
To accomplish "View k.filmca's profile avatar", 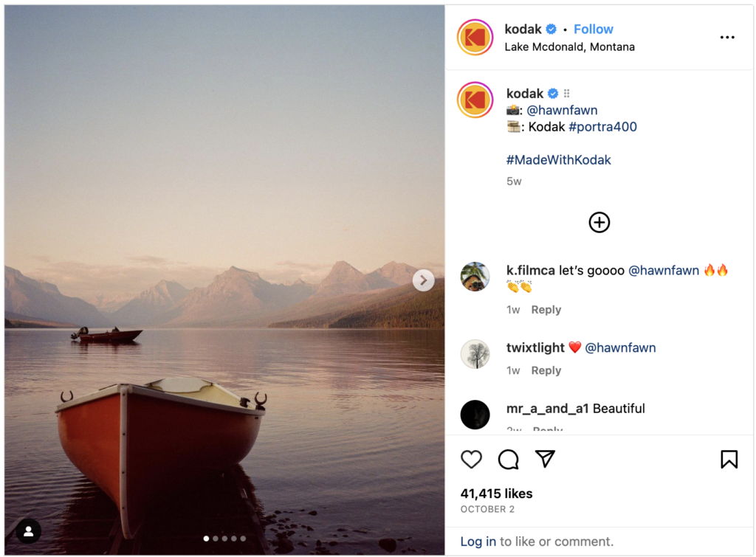I will 475,277.
